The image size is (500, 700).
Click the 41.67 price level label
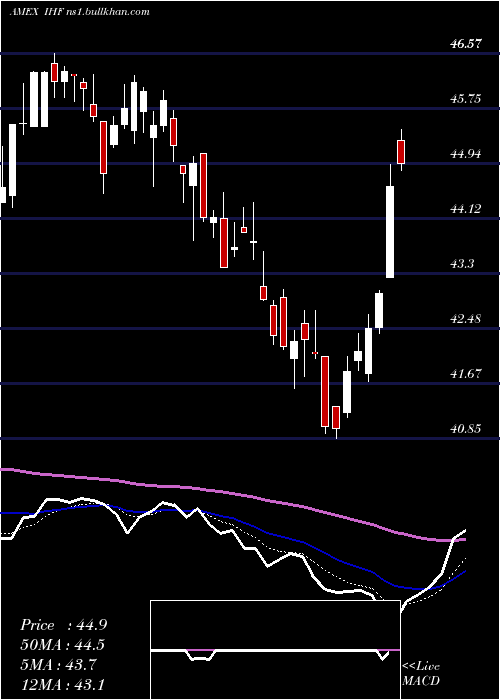466,374
